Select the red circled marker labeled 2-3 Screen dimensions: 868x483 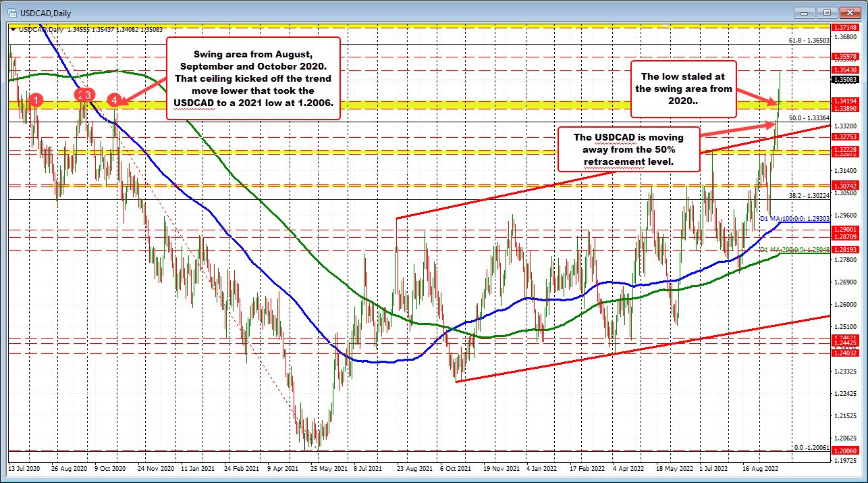84,95
